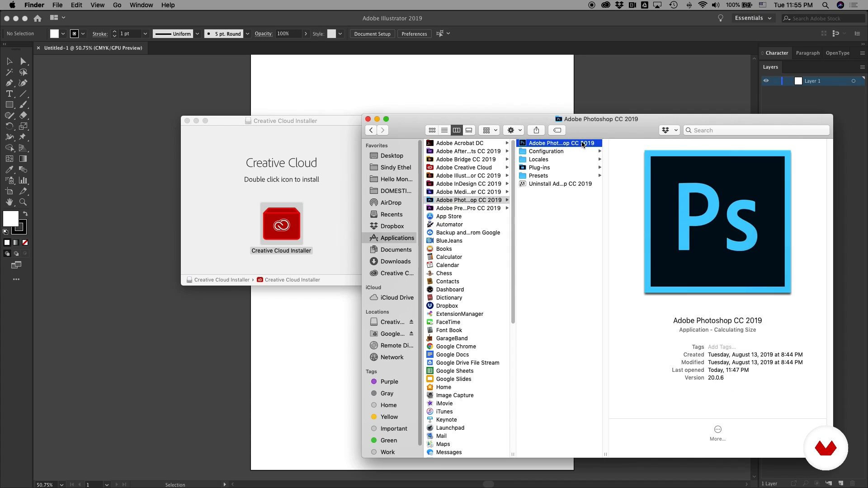Select the Opacity percentage input field
868x488 pixels.
(288, 33)
